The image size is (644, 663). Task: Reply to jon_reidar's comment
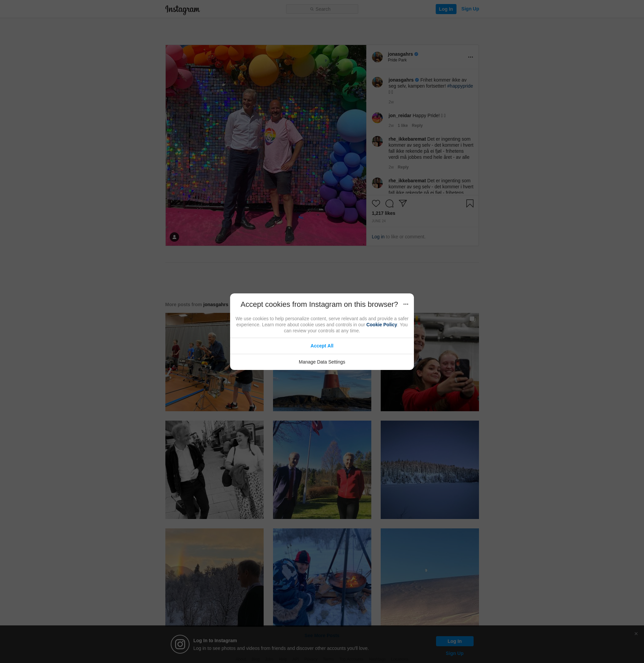(x=417, y=126)
